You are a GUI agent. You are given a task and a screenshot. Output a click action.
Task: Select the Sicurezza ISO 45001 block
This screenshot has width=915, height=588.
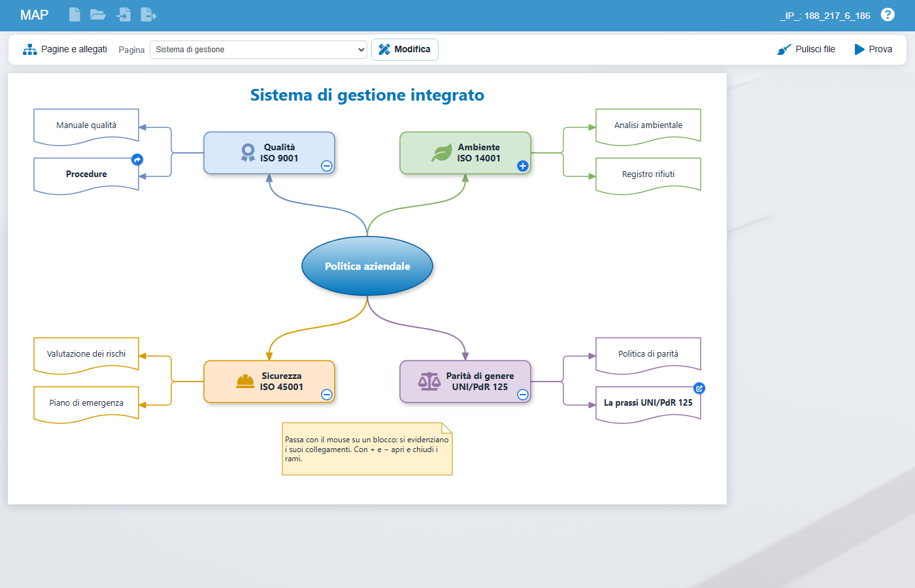(269, 382)
